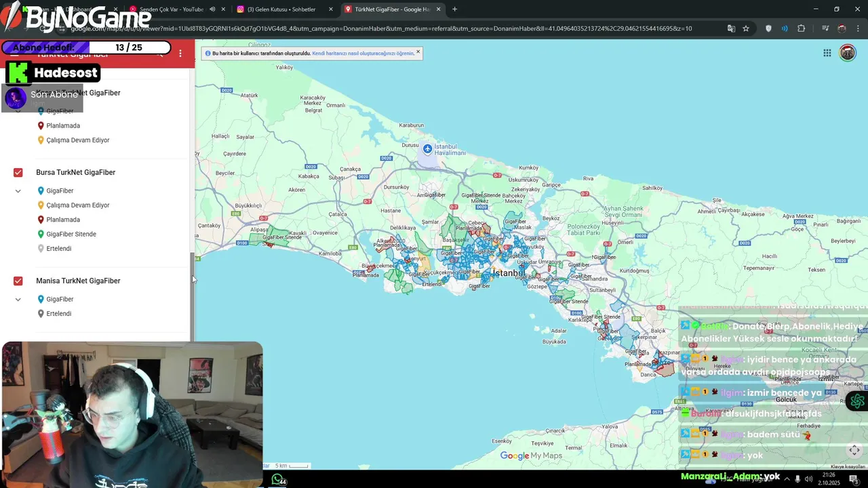Click the Çatalca label on the map
This screenshot has height=488, width=868.
(337, 214)
